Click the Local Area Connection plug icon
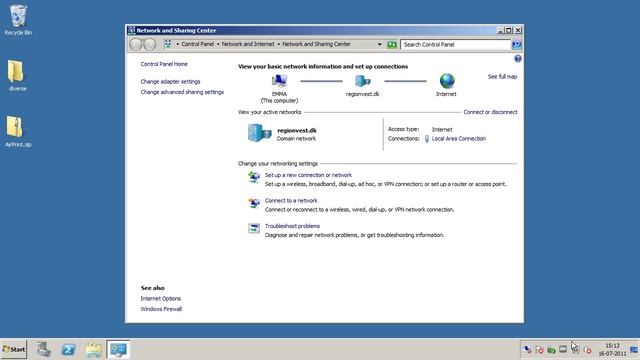The height and width of the screenshot is (360, 640). pos(427,139)
